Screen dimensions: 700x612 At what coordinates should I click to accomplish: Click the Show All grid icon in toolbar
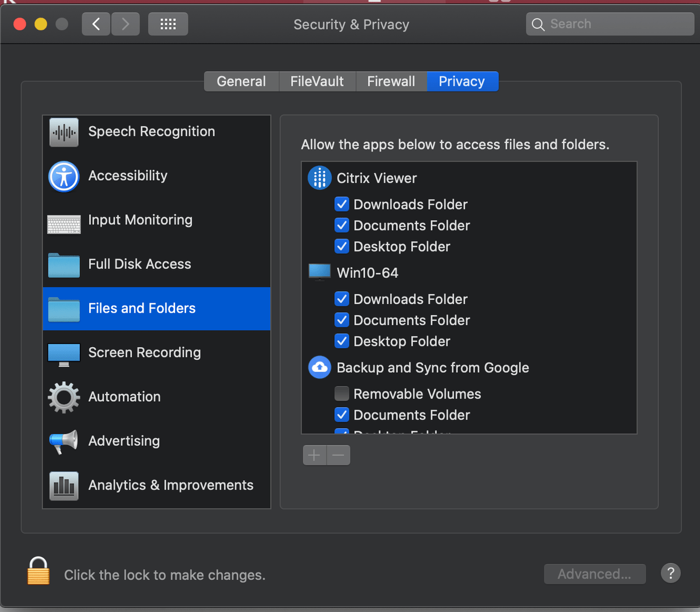point(168,24)
